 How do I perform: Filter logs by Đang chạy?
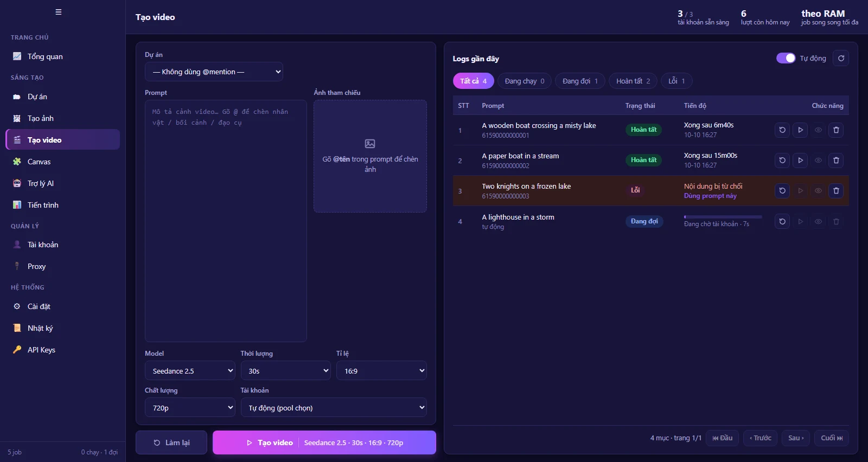coord(525,81)
